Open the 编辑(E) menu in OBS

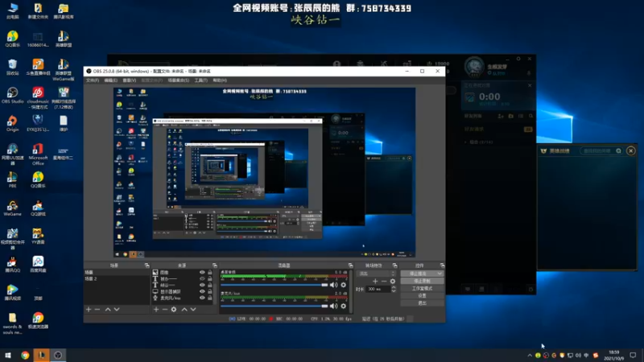point(110,80)
